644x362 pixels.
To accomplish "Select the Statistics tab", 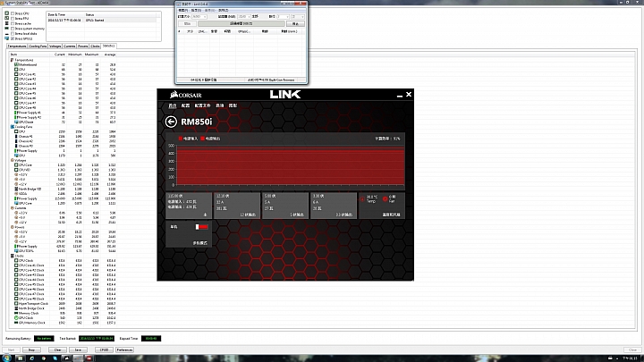I will pyautogui.click(x=109, y=46).
